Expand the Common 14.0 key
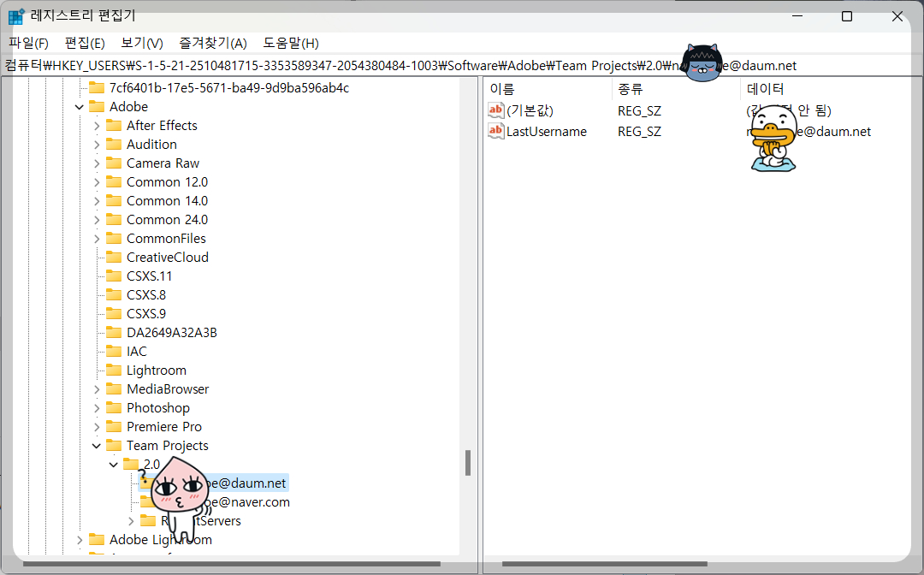 (97, 201)
